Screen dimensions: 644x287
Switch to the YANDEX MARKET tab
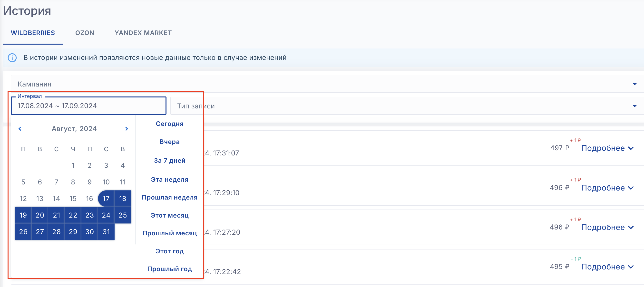tap(143, 33)
